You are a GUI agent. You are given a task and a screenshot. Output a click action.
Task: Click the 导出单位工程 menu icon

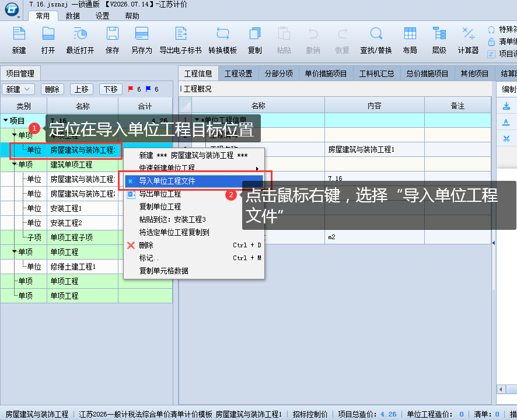[131, 194]
